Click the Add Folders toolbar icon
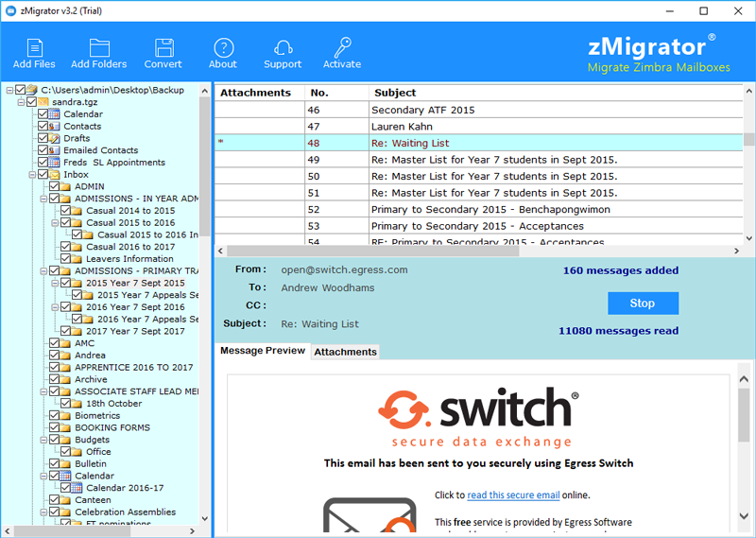756x538 pixels. click(99, 48)
